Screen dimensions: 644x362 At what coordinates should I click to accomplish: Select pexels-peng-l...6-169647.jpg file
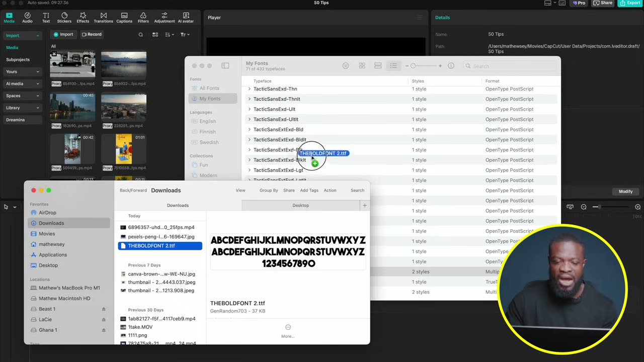point(160,237)
